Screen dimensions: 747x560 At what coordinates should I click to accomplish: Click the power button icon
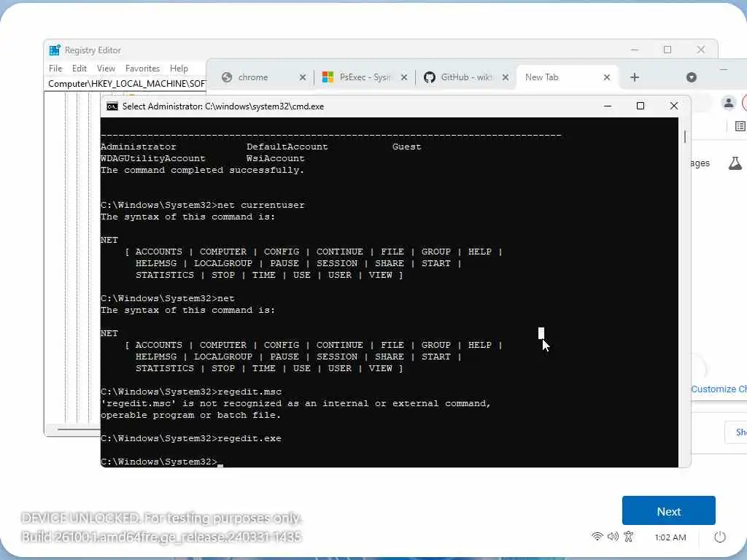coord(720,537)
